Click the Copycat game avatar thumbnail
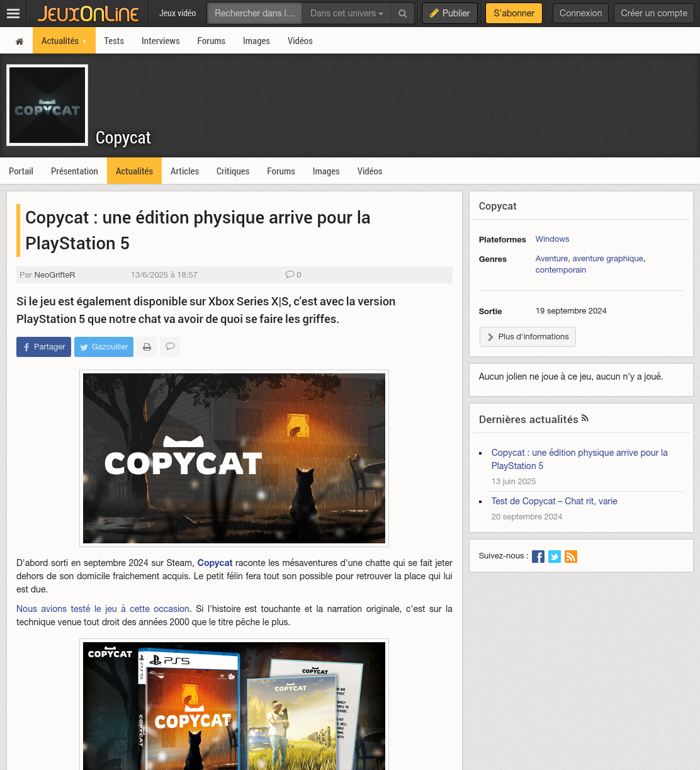The width and height of the screenshot is (700, 770). (x=47, y=105)
